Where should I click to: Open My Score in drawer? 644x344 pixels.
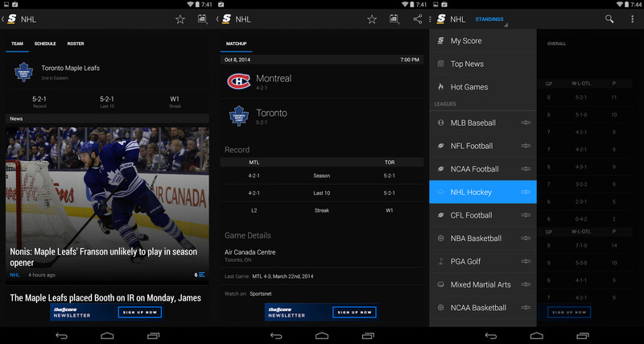click(x=483, y=41)
